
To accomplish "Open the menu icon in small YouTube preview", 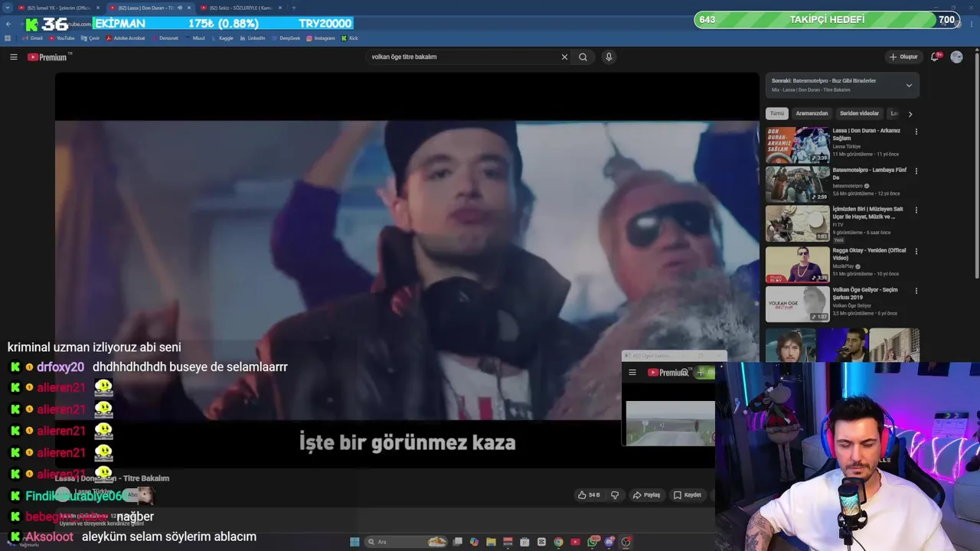I will [632, 373].
